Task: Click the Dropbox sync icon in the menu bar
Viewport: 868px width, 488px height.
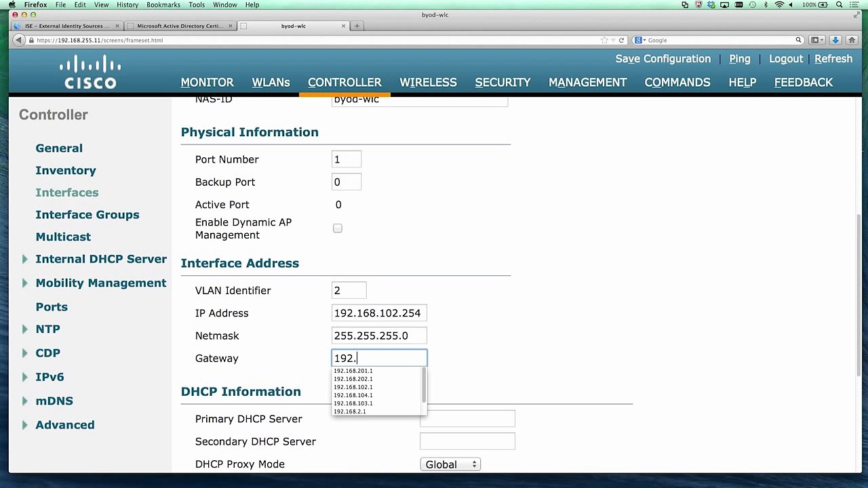Action: point(712,5)
